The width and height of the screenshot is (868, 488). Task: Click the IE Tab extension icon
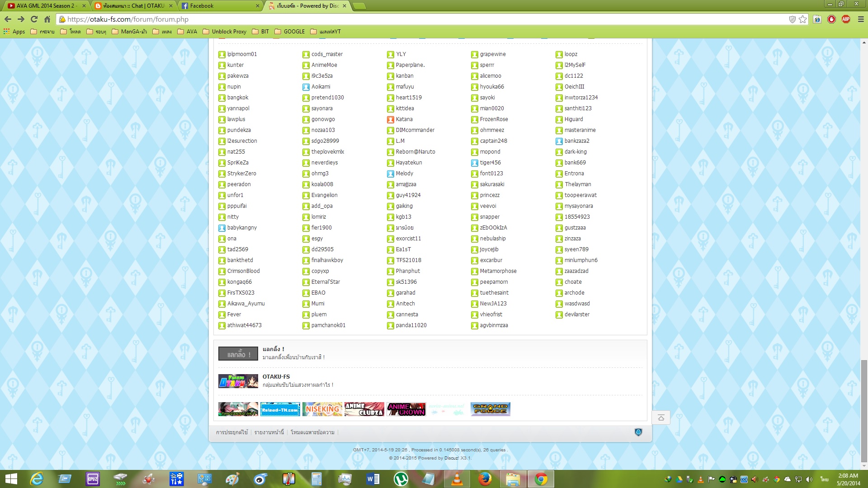pyautogui.click(x=817, y=19)
